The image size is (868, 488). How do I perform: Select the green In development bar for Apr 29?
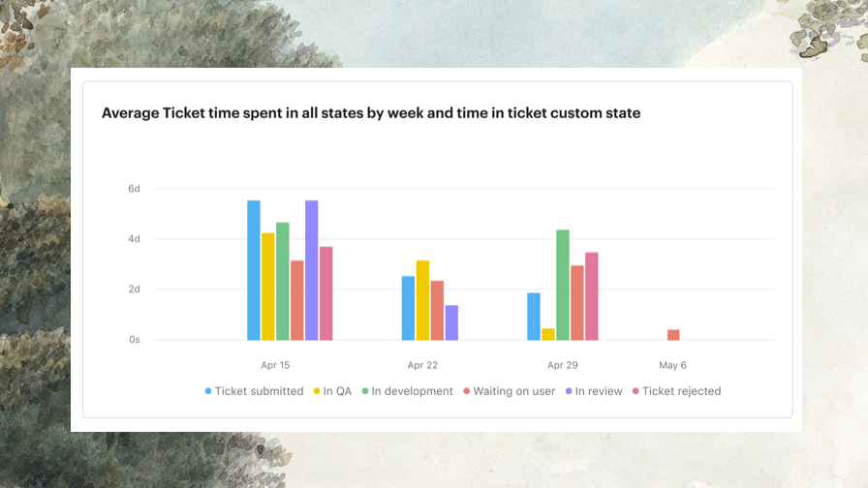[x=563, y=285]
